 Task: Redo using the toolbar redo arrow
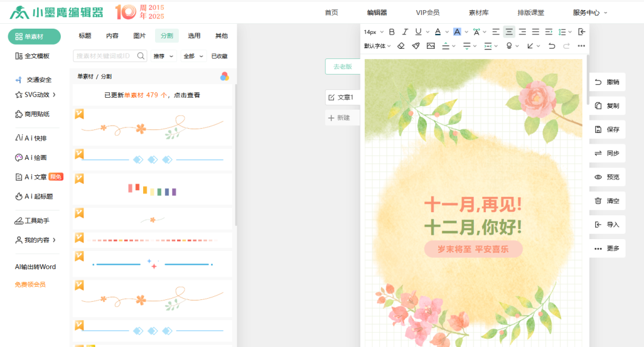coord(566,46)
